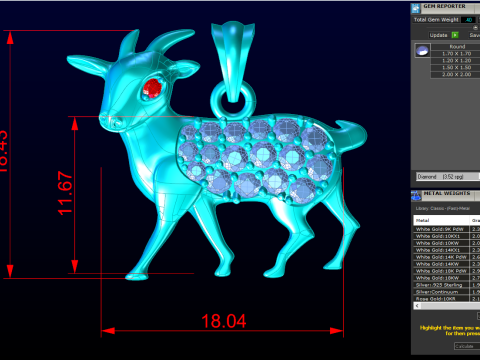Click the Metal Weights panel icon
This screenshot has height=360, width=480.
pyautogui.click(x=416, y=196)
